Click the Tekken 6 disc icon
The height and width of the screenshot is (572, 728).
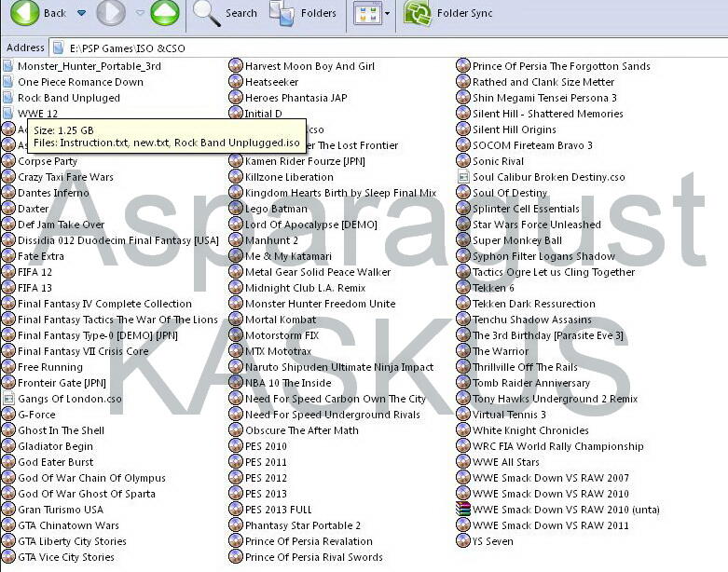pyautogui.click(x=463, y=288)
